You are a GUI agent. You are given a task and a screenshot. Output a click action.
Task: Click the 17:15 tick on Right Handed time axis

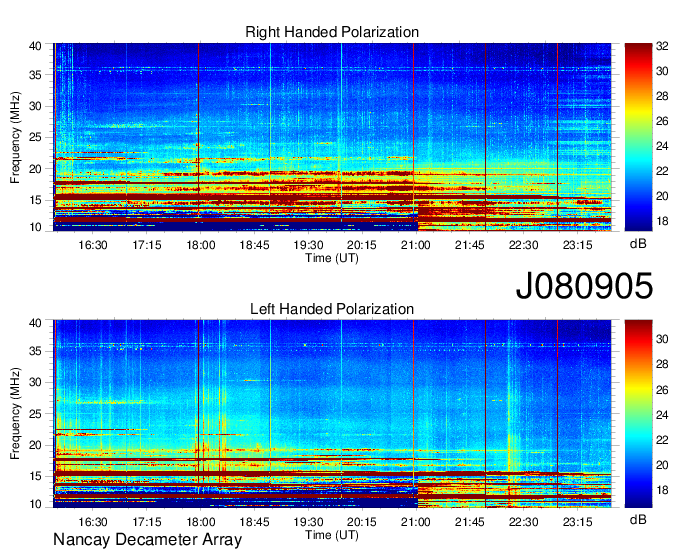[x=147, y=245]
